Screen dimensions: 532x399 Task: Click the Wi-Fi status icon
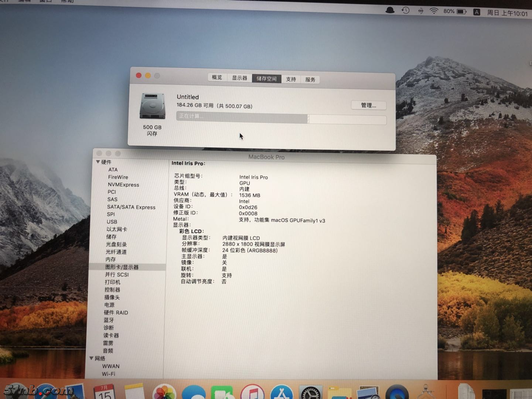(x=434, y=11)
